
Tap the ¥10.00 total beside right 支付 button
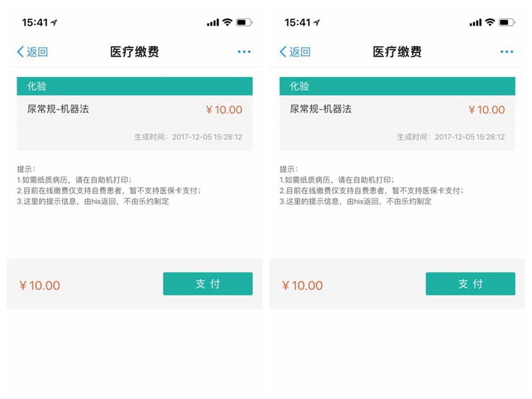(x=303, y=285)
